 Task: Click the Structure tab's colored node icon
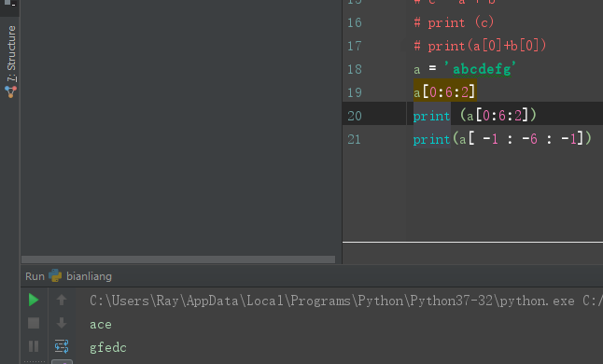pos(11,91)
